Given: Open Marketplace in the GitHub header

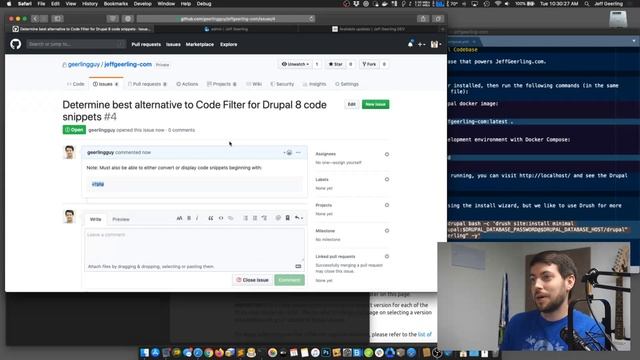Looking at the screenshot, I should click(200, 44).
